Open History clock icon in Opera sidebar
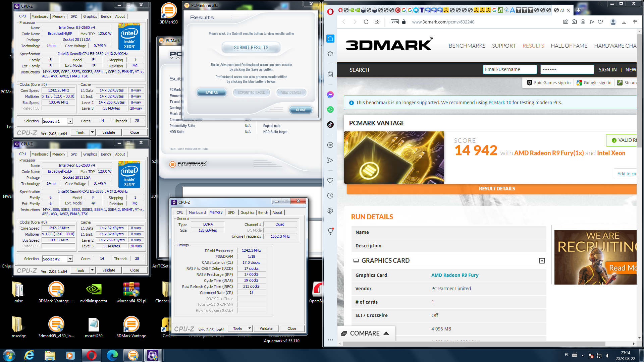The width and height of the screenshot is (644, 362). 330,195
